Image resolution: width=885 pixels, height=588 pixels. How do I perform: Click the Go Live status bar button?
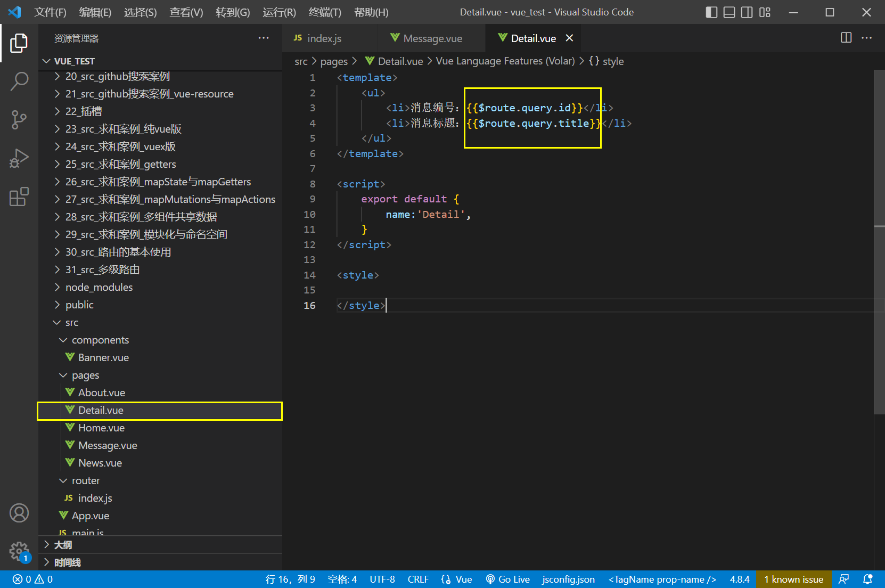(x=507, y=579)
